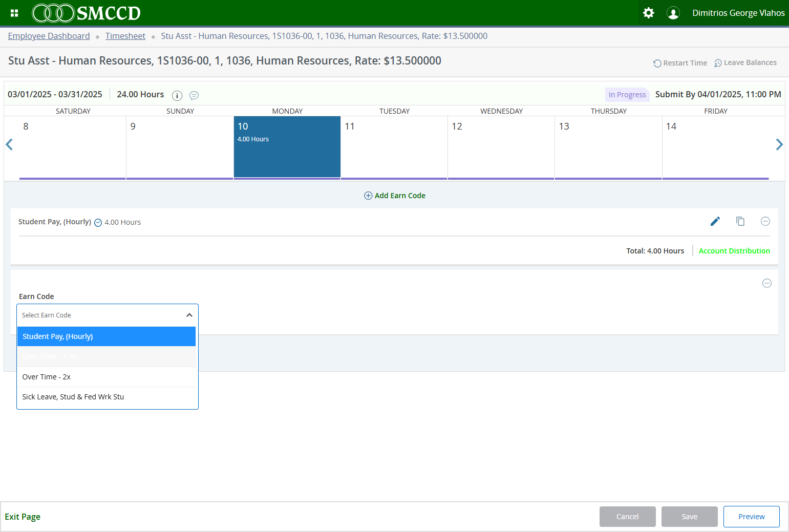Choose Sick Leave, Stud & Fed Wrk Stu
This screenshot has width=789, height=532.
106,397
